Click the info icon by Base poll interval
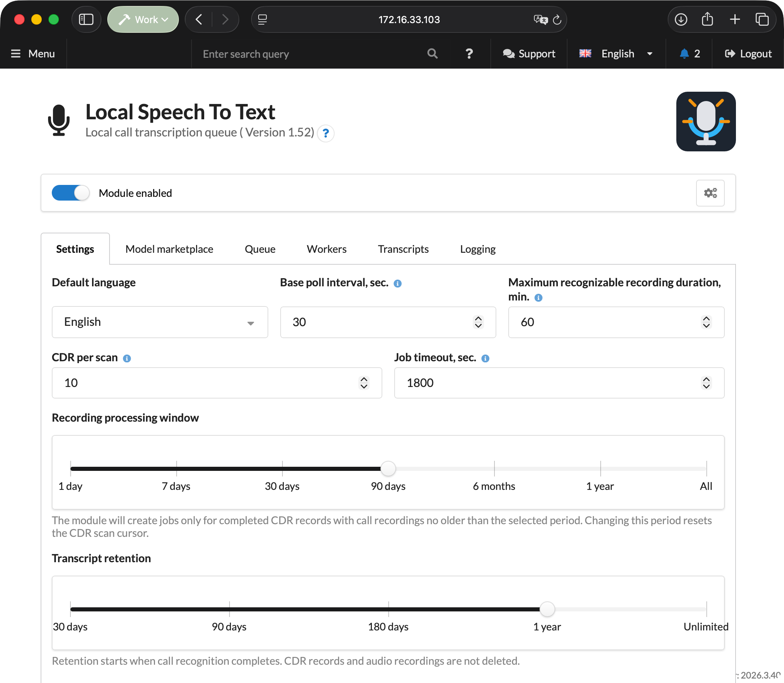Viewport: 784px width, 683px height. 397,283
